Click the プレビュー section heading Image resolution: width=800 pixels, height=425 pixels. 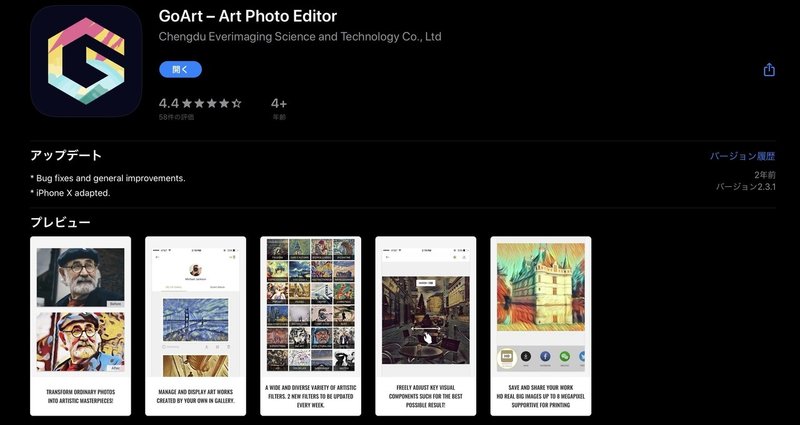pyautogui.click(x=60, y=222)
